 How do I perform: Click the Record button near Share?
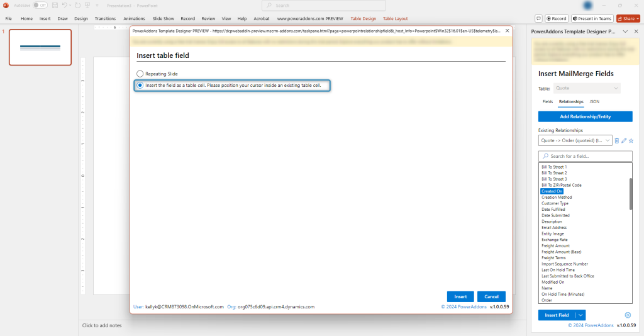point(556,18)
